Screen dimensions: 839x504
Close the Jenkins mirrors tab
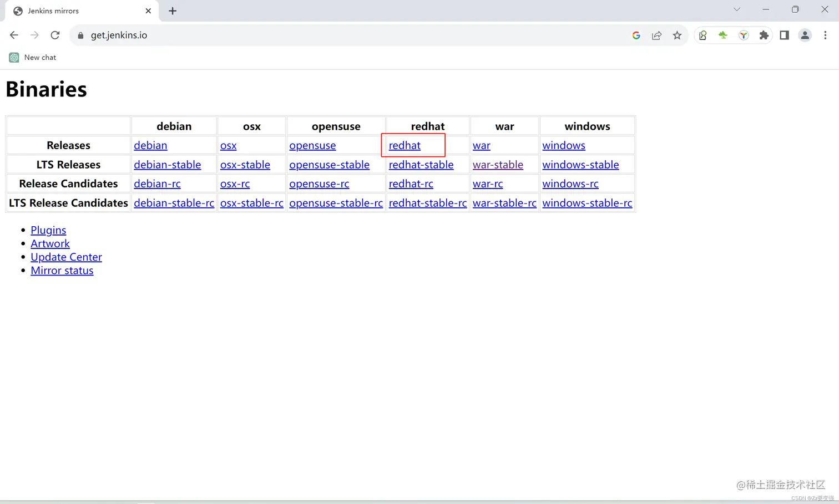(148, 11)
